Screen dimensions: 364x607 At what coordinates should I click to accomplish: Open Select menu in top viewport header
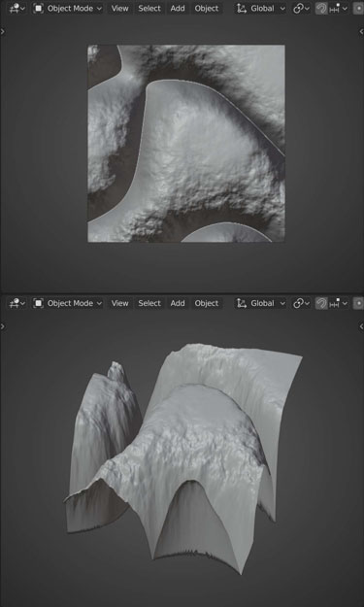[x=149, y=8]
